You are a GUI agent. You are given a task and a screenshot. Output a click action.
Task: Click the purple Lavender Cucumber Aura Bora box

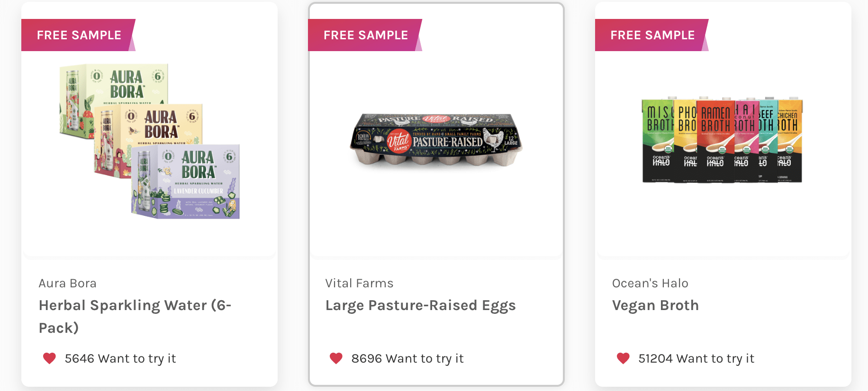186,182
